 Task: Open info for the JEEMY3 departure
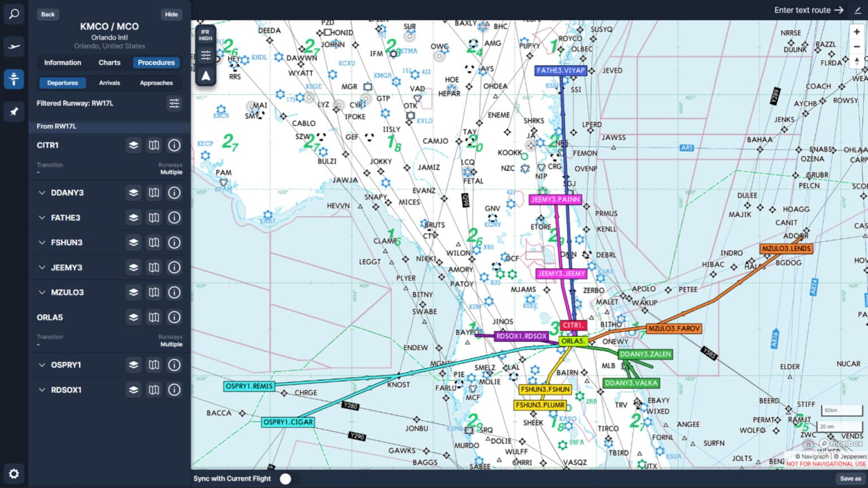click(174, 267)
